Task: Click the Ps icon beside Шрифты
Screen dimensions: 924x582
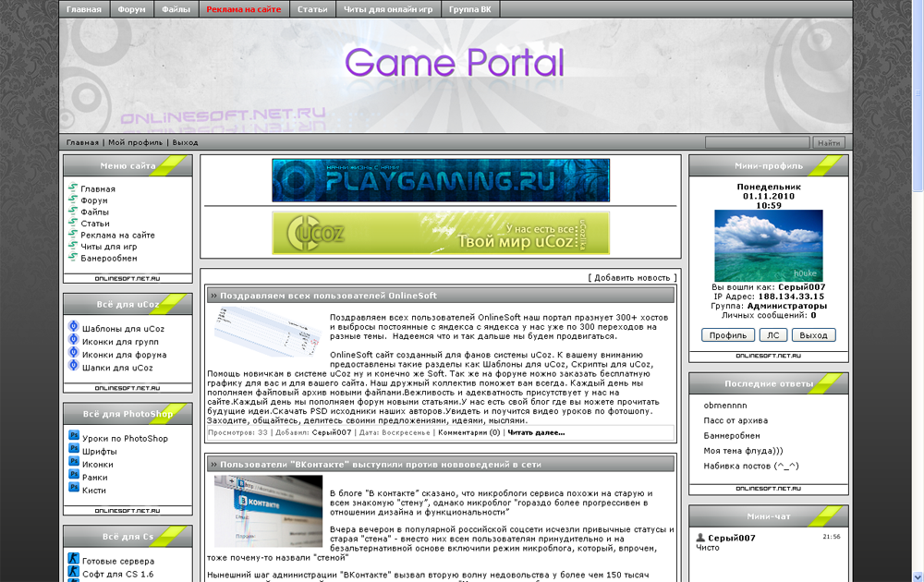Action: pyautogui.click(x=74, y=448)
